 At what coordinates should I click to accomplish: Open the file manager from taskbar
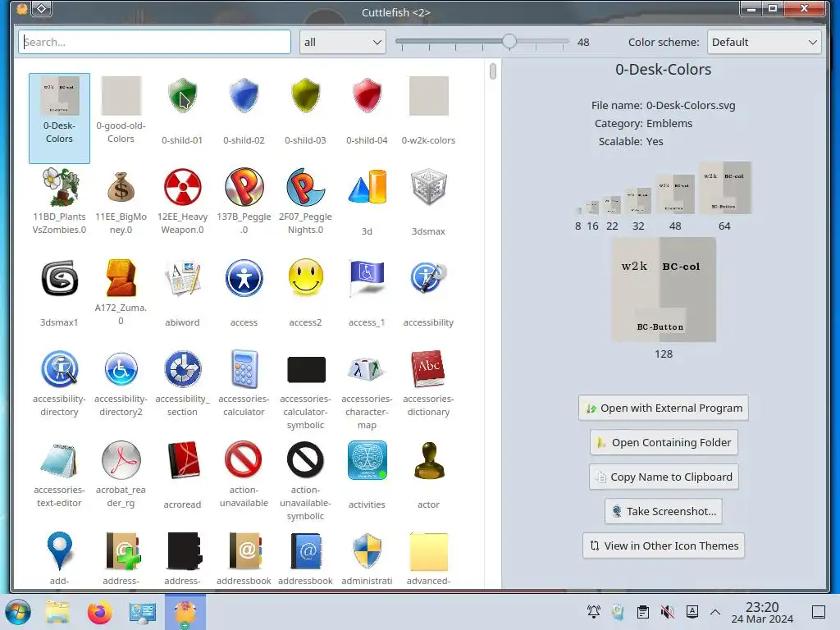[x=57, y=612]
